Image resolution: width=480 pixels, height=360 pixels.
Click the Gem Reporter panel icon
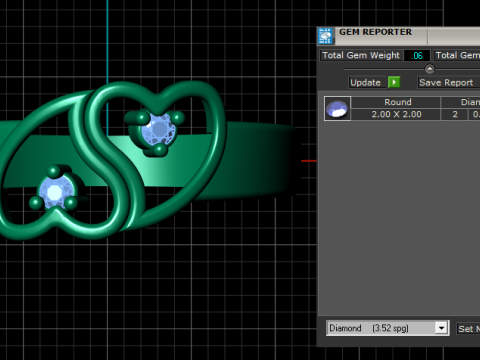click(x=325, y=36)
